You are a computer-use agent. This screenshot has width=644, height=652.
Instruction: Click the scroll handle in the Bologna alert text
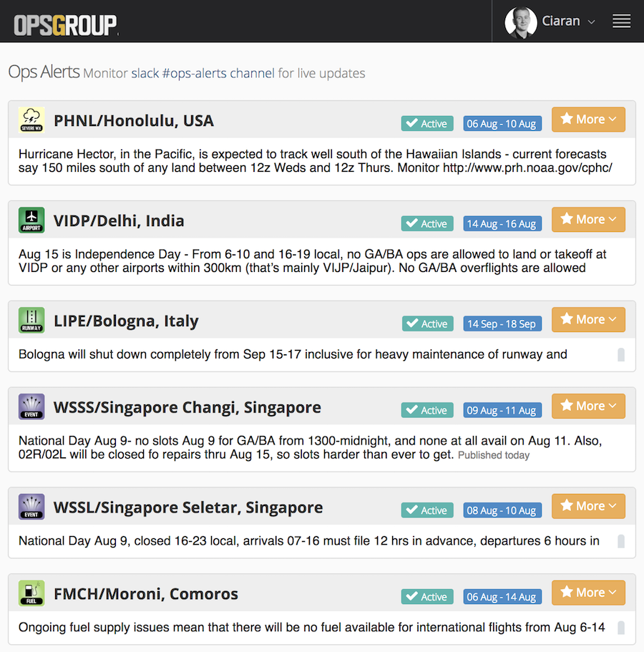coord(621,355)
